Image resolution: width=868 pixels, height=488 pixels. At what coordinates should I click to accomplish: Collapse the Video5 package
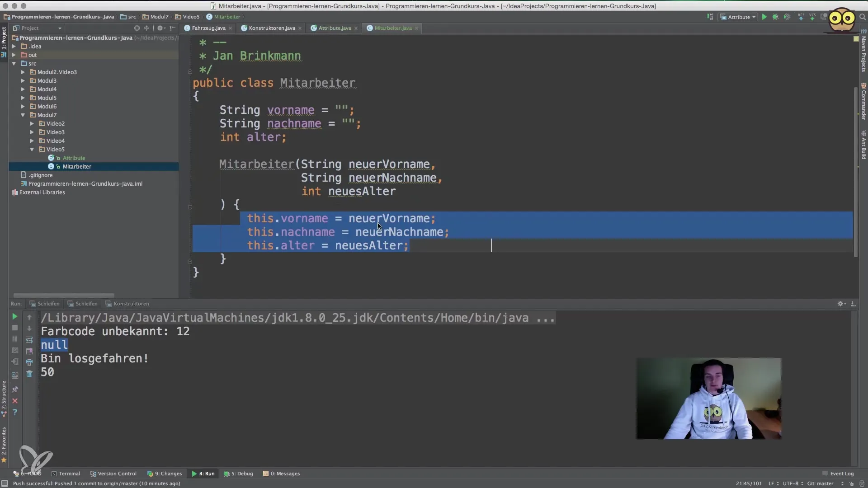click(32, 149)
